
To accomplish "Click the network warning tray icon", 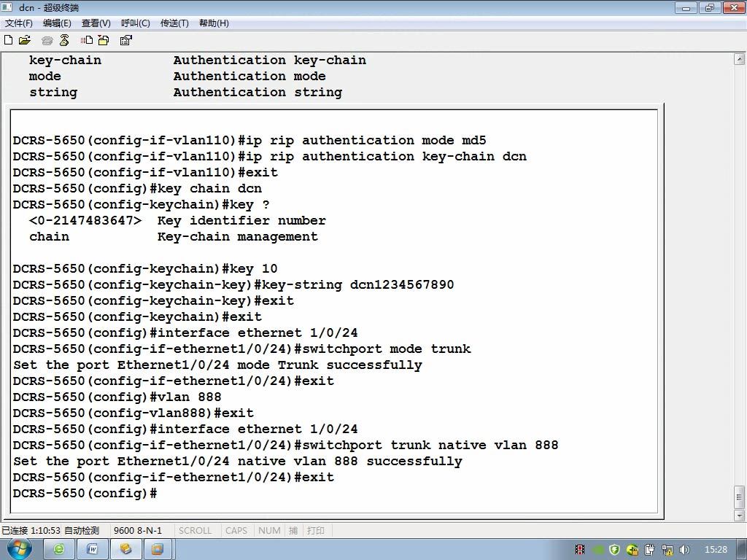I will (x=667, y=550).
